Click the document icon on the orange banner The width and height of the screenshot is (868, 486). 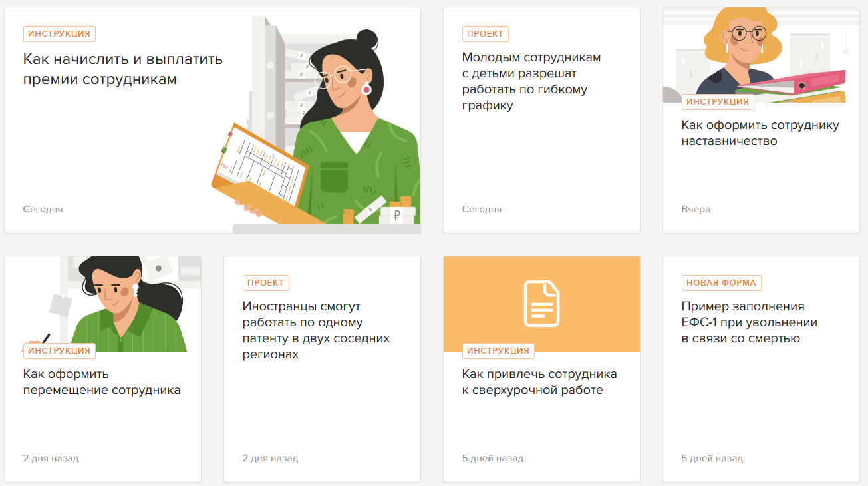541,304
